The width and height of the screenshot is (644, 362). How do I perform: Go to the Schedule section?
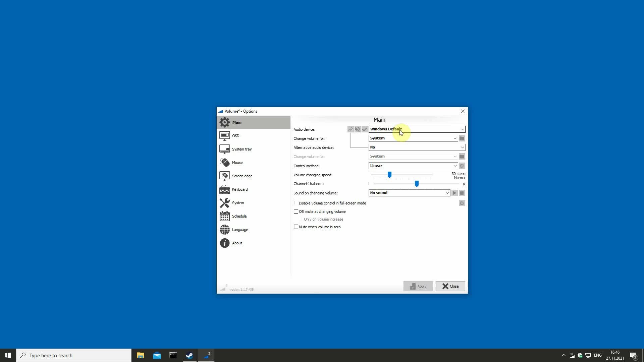coord(239,216)
